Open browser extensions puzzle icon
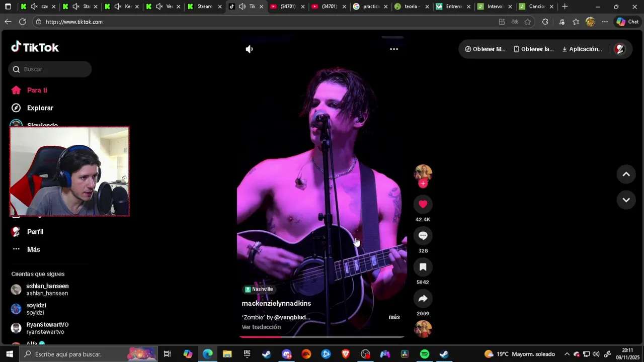 (545, 22)
